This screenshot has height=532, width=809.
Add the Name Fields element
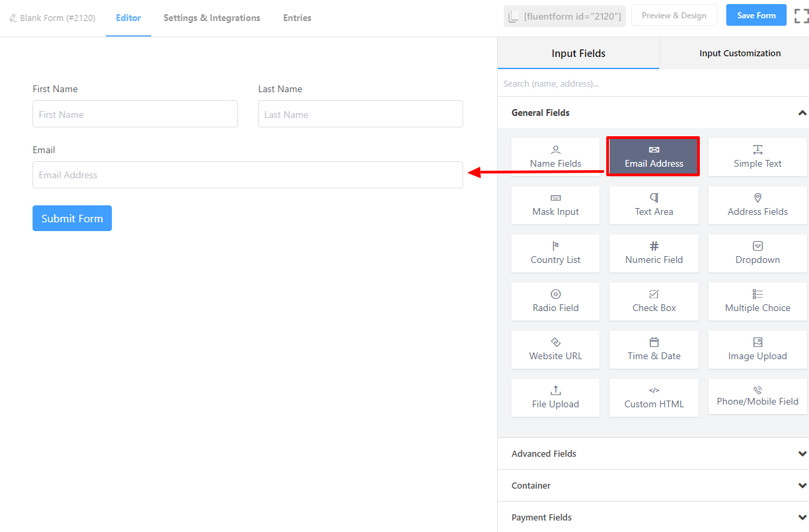pyautogui.click(x=555, y=157)
